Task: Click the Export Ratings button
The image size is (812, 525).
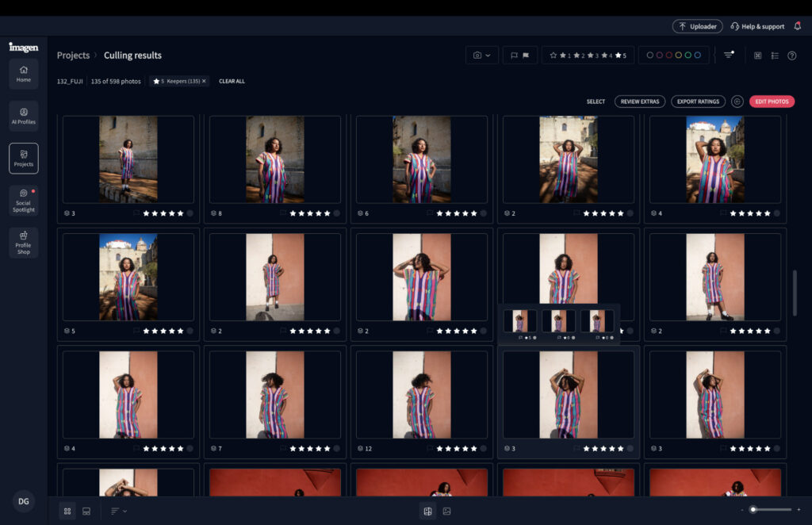Action: (698, 102)
